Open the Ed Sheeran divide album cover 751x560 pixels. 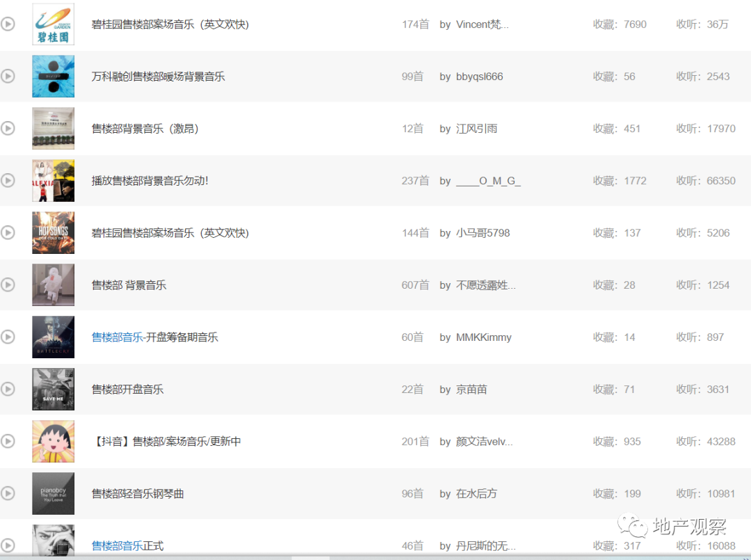53,77
